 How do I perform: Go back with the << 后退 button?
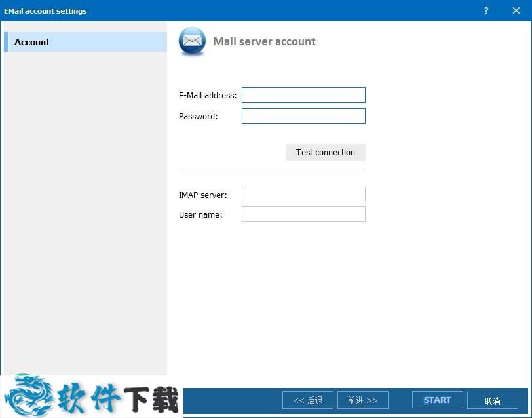308,400
